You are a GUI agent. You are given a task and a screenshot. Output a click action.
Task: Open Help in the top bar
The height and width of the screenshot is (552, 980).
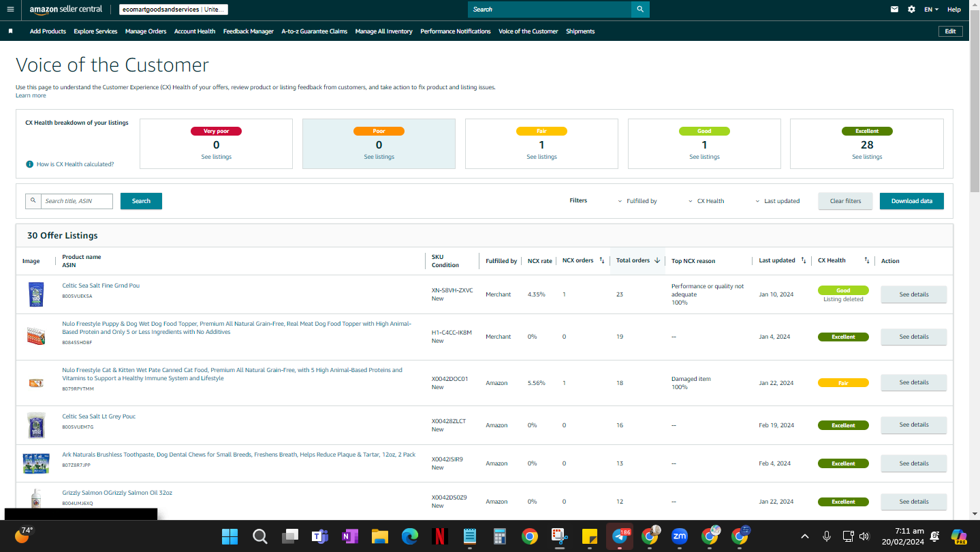[954, 10]
